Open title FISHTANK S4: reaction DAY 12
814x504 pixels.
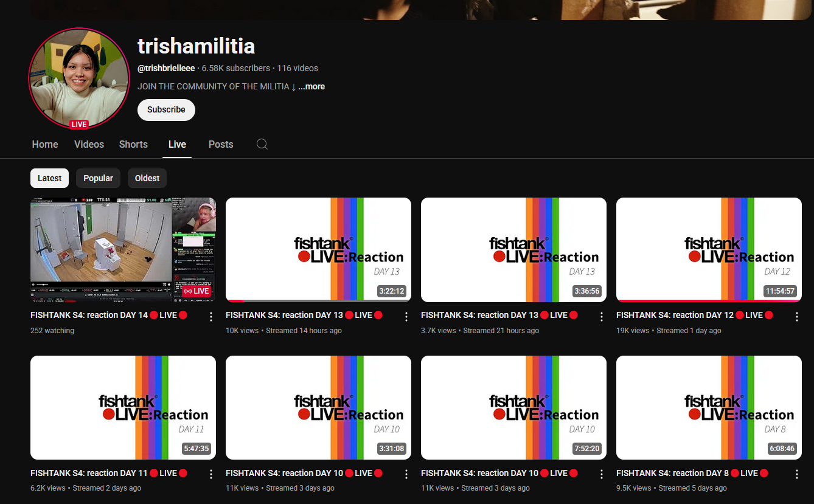point(695,315)
